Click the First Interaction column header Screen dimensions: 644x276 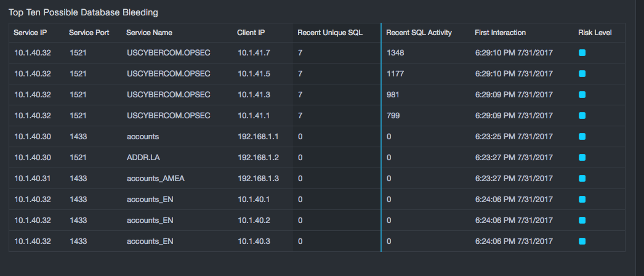pyautogui.click(x=500, y=33)
